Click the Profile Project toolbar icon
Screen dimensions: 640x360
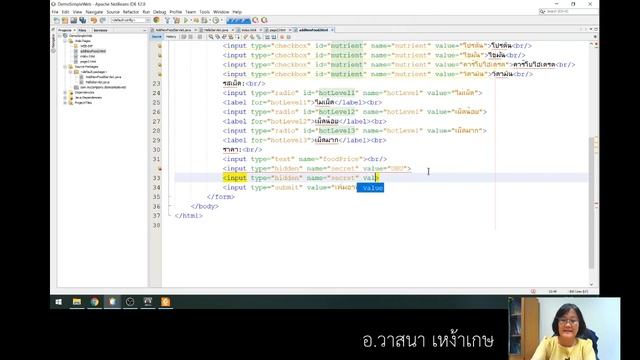click(x=216, y=20)
